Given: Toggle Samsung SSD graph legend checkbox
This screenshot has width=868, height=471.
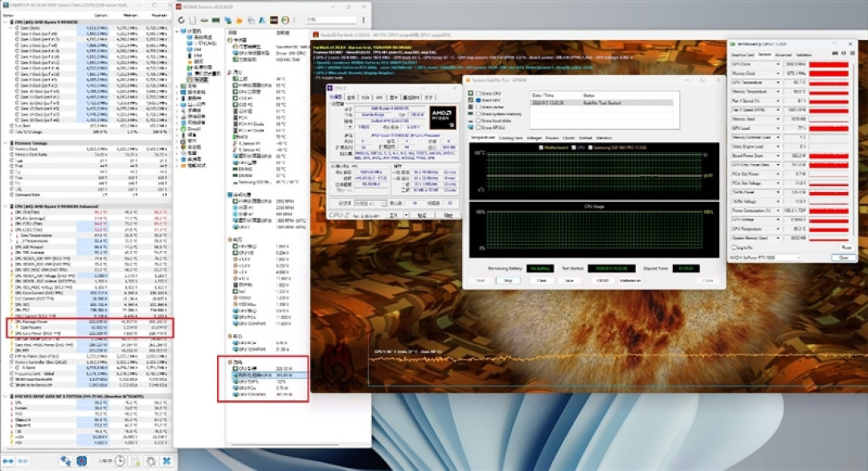Looking at the screenshot, I should click(x=590, y=148).
